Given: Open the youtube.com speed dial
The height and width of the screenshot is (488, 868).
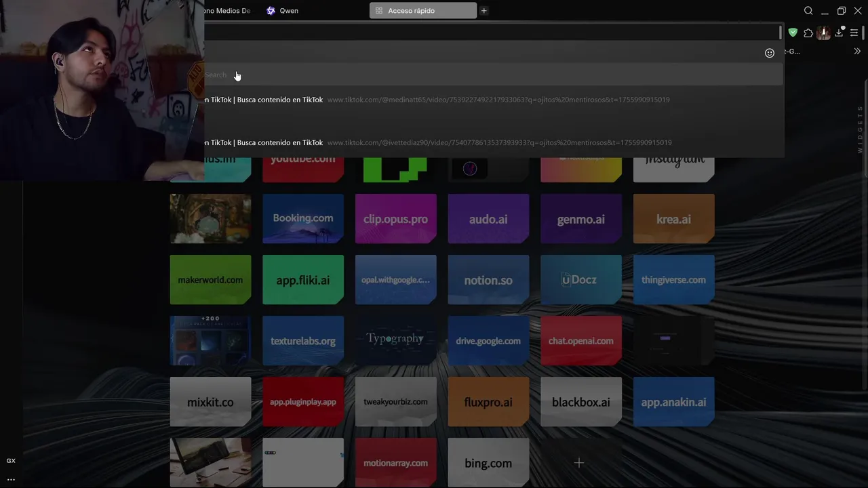Looking at the screenshot, I should coord(303,169).
